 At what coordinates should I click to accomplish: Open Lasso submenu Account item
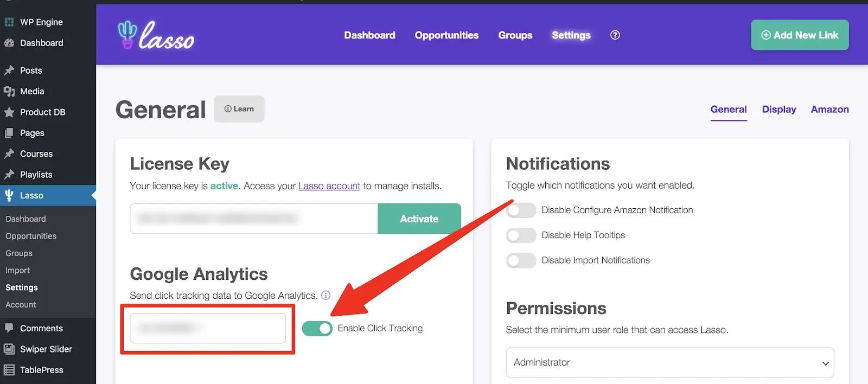[x=21, y=305]
